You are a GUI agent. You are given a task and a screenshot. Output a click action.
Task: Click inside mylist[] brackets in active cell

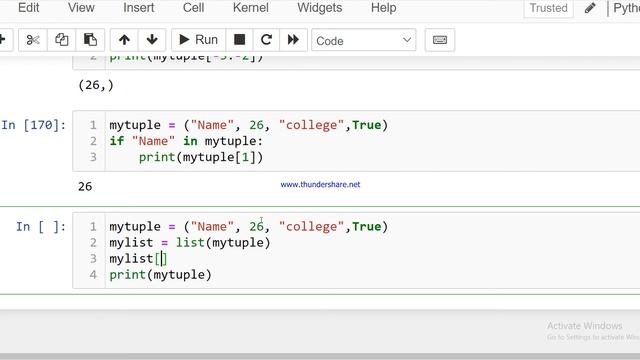coord(161,259)
